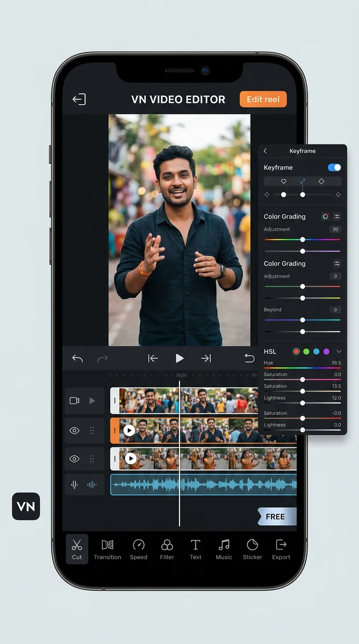
Task: Select the green HSL color swatch
Action: 306,351
